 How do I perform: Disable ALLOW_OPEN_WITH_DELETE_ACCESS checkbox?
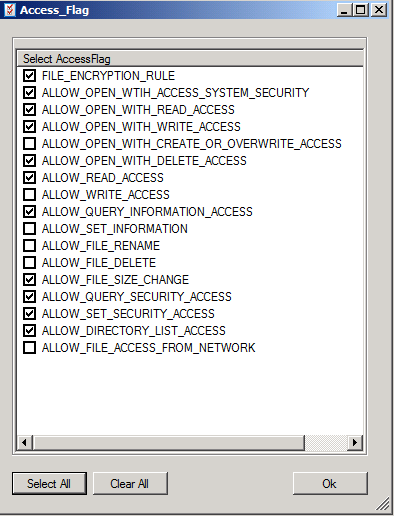(29, 161)
